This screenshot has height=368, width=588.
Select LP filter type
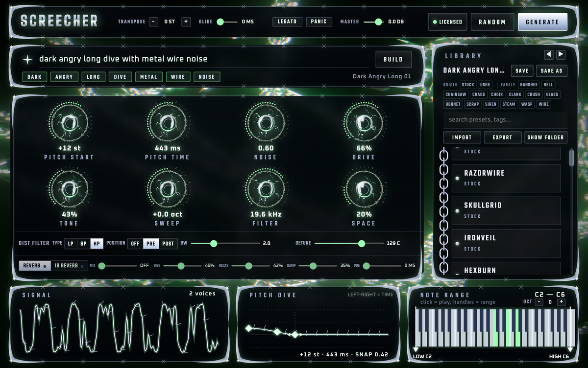coord(71,243)
